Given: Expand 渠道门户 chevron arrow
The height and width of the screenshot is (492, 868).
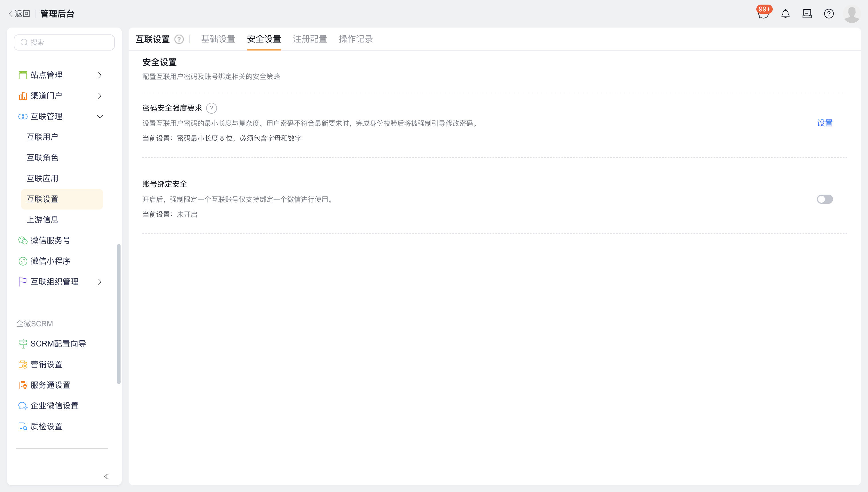Looking at the screenshot, I should (x=100, y=96).
